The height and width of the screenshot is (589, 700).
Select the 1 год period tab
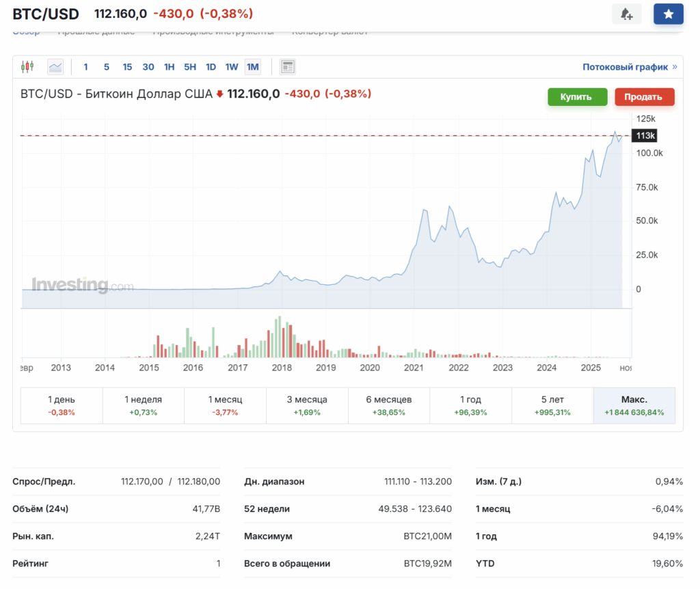tap(470, 406)
